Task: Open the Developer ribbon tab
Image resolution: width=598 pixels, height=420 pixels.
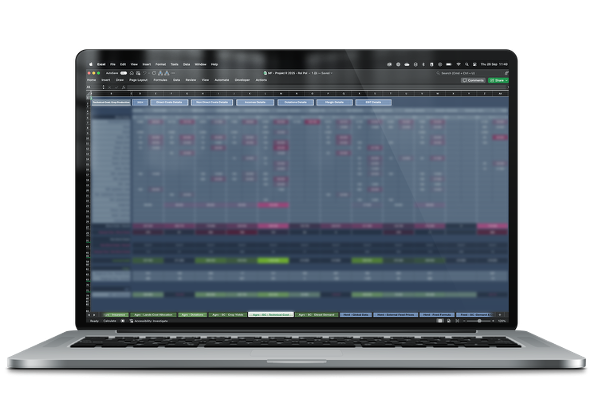Action: (x=242, y=80)
